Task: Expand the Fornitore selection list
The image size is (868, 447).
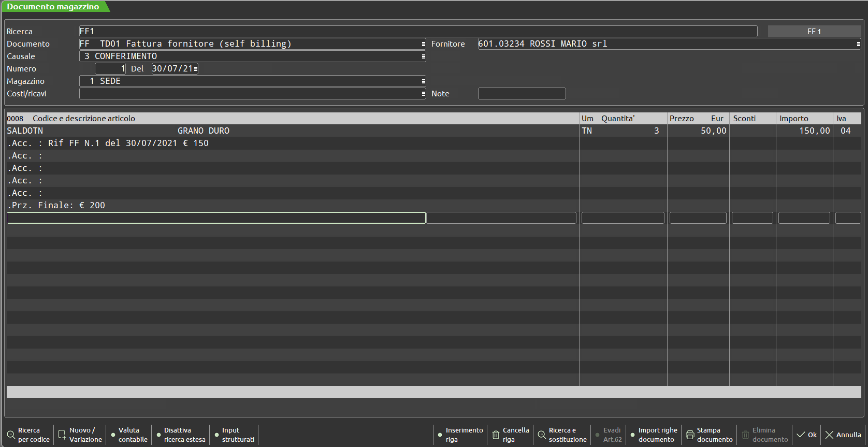Action: coord(858,44)
